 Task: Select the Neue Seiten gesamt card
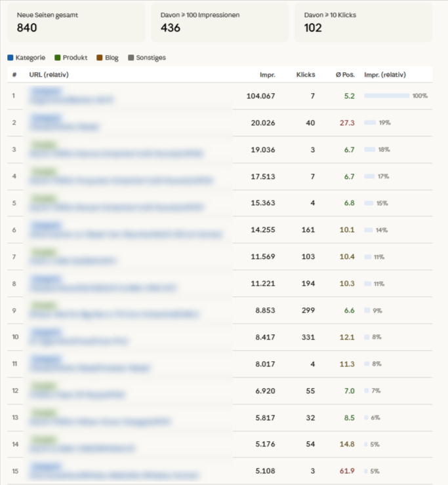tap(77, 22)
